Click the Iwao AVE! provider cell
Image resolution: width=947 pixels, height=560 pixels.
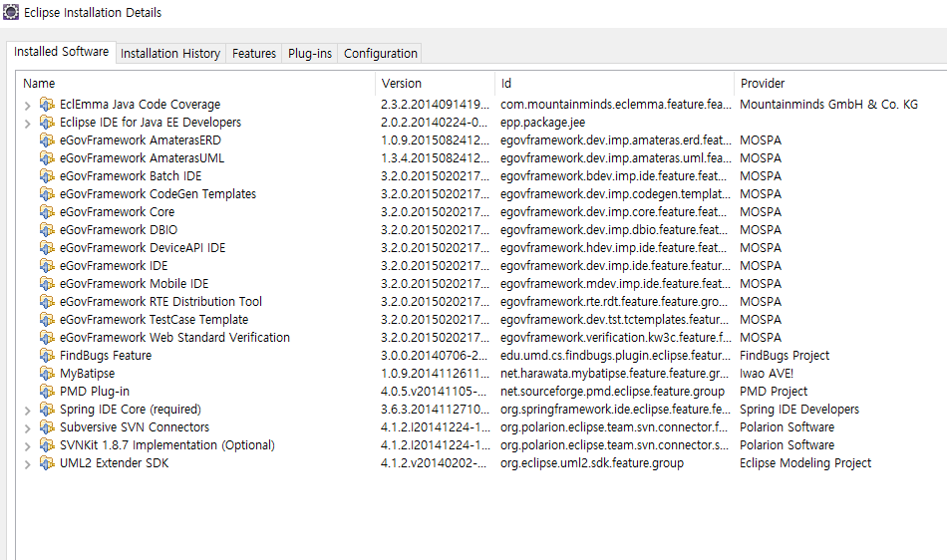(767, 374)
